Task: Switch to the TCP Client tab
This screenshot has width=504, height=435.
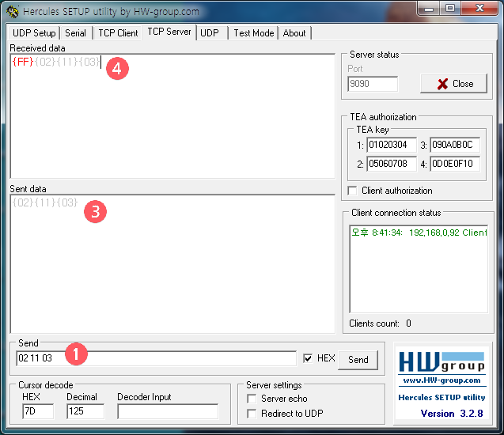Action: pyautogui.click(x=118, y=33)
